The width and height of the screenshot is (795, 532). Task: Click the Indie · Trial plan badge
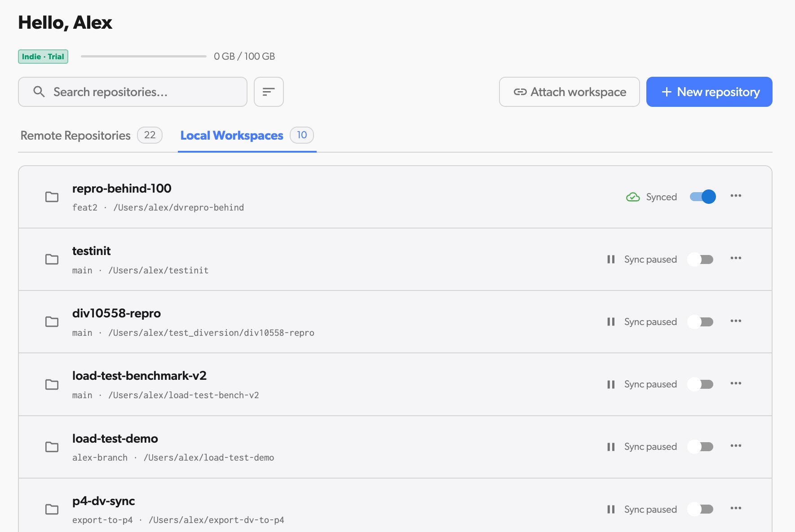click(x=43, y=57)
